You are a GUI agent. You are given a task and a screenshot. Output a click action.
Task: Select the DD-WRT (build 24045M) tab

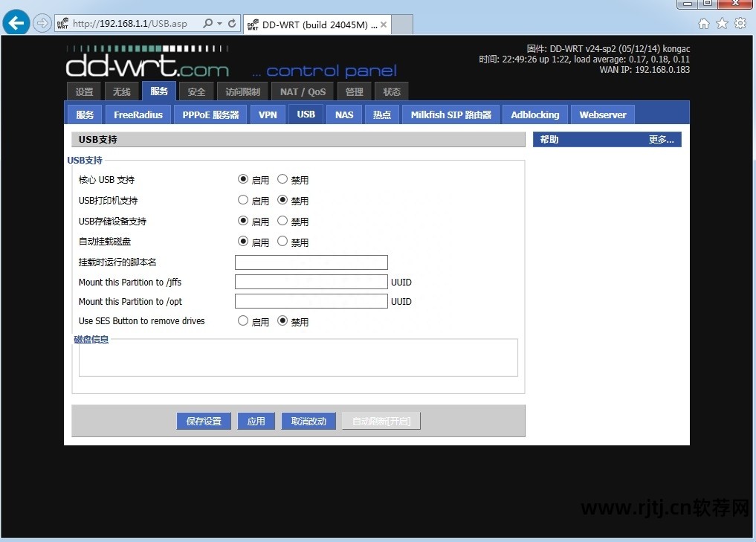[317, 25]
